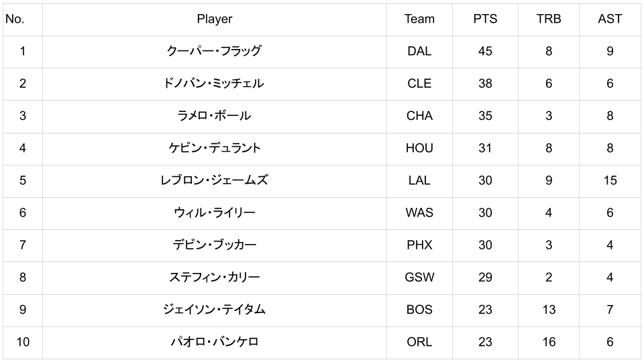The width and height of the screenshot is (644, 362).
Task: Select ステフィン・カリー player cell
Action: (x=214, y=277)
